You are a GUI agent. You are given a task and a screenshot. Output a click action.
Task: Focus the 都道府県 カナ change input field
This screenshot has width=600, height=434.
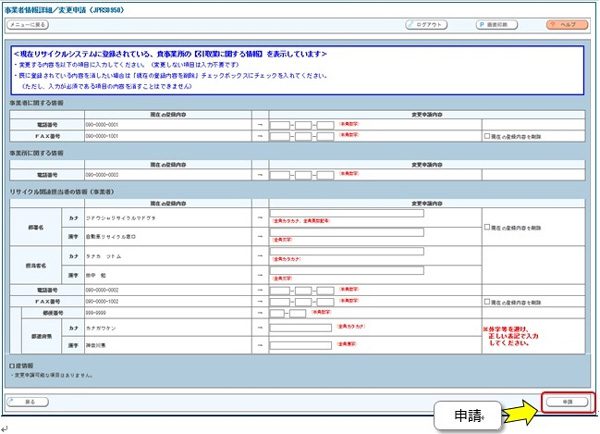(x=300, y=326)
